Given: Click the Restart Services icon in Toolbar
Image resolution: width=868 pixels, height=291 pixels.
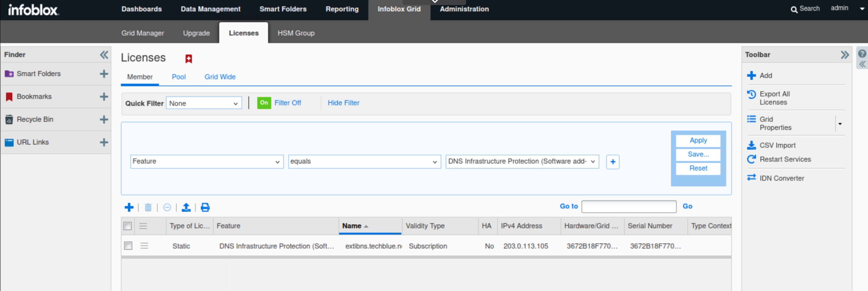Looking at the screenshot, I should coord(751,159).
